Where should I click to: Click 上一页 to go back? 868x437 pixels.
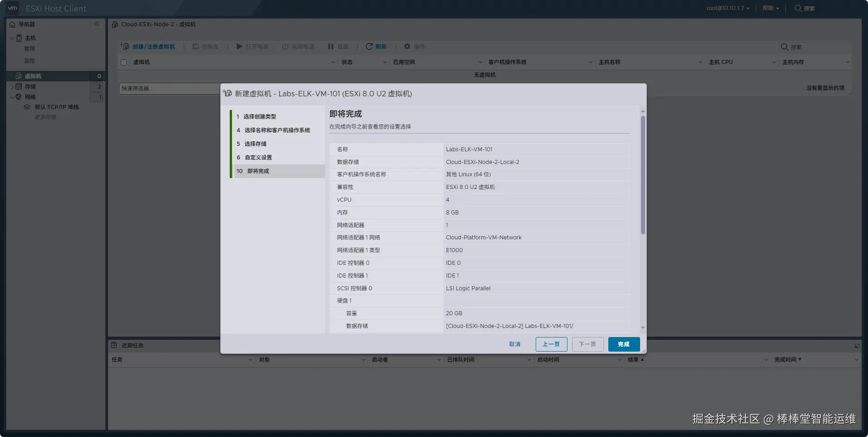[551, 344]
